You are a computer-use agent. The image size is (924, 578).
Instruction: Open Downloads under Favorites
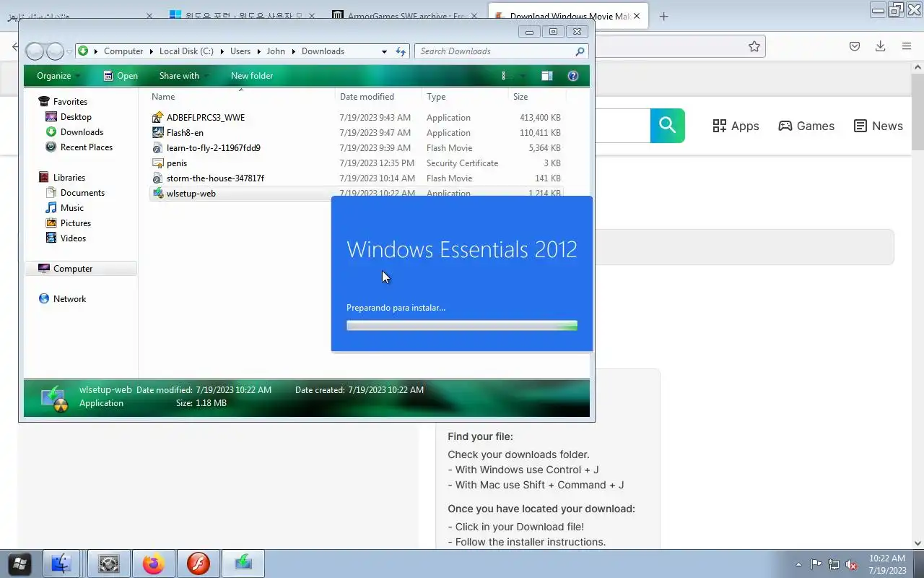point(82,132)
